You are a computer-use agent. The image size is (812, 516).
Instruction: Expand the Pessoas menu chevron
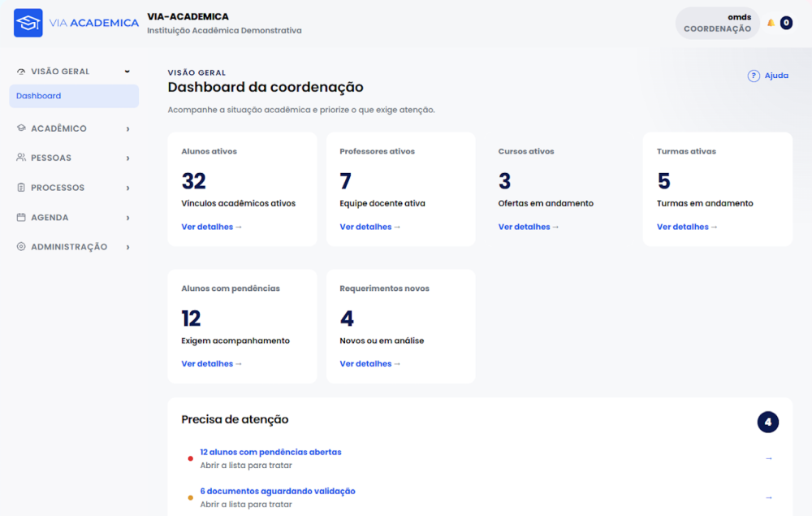(128, 158)
